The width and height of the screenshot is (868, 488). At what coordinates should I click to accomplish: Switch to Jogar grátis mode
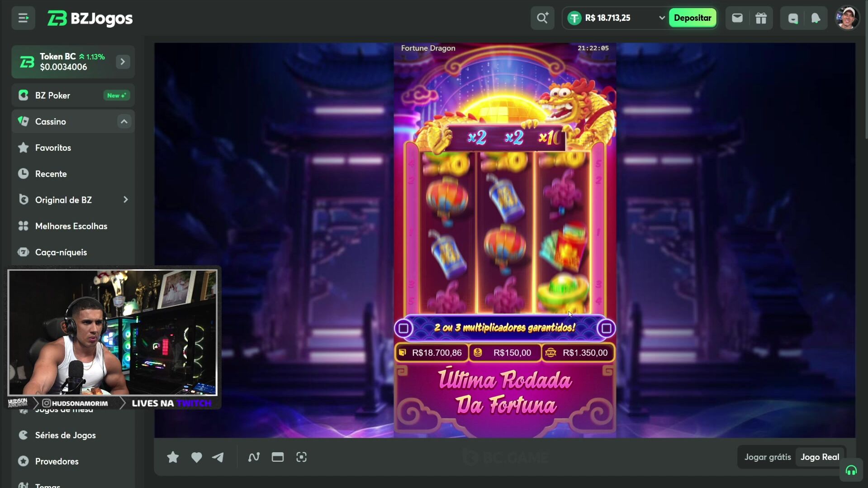(767, 457)
